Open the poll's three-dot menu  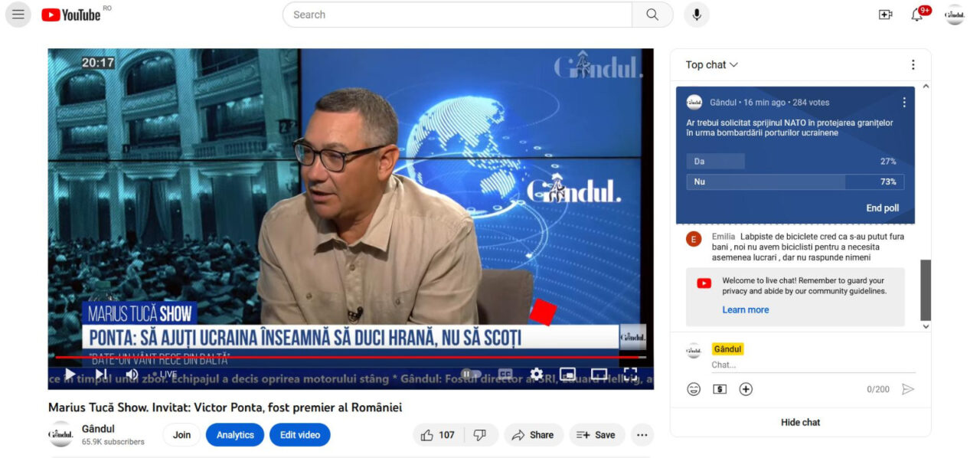904,102
